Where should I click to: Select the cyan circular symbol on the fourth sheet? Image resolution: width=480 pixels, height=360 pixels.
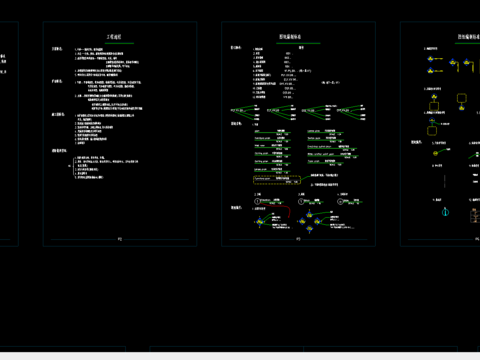click(x=445, y=212)
